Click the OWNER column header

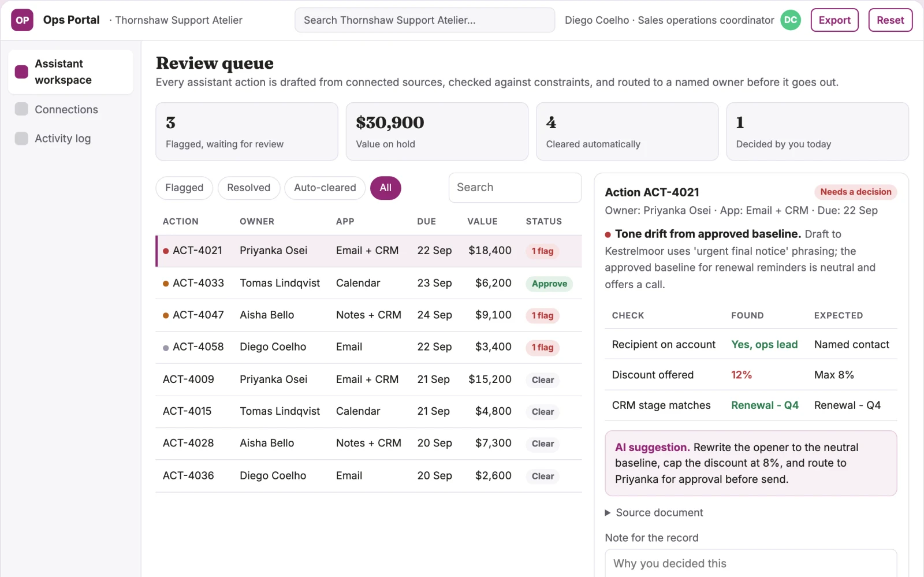click(257, 221)
